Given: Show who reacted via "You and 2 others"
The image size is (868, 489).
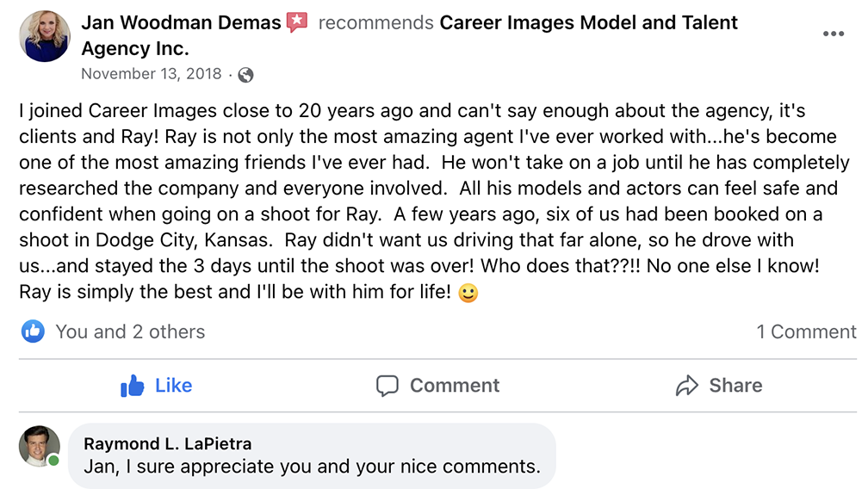Looking at the screenshot, I should (130, 331).
